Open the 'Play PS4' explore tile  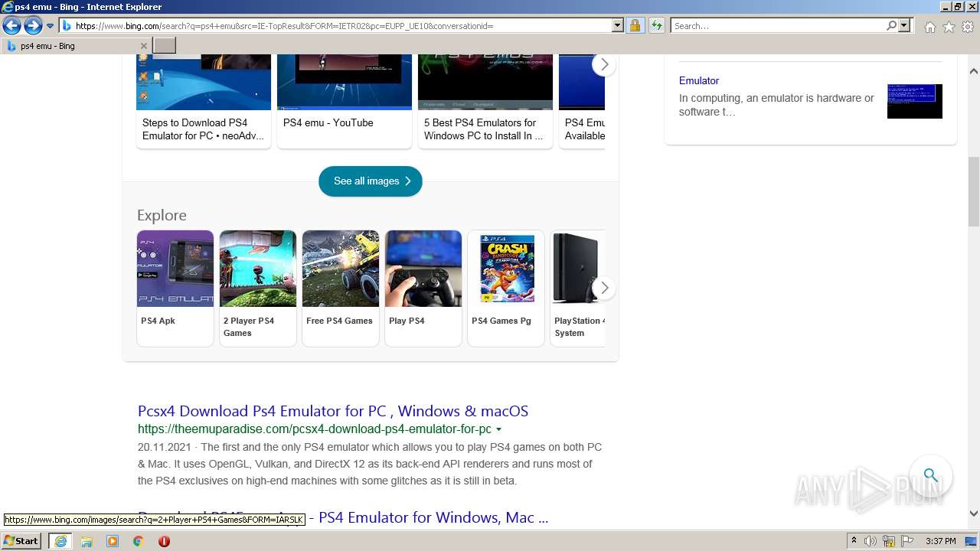pyautogui.click(x=423, y=288)
